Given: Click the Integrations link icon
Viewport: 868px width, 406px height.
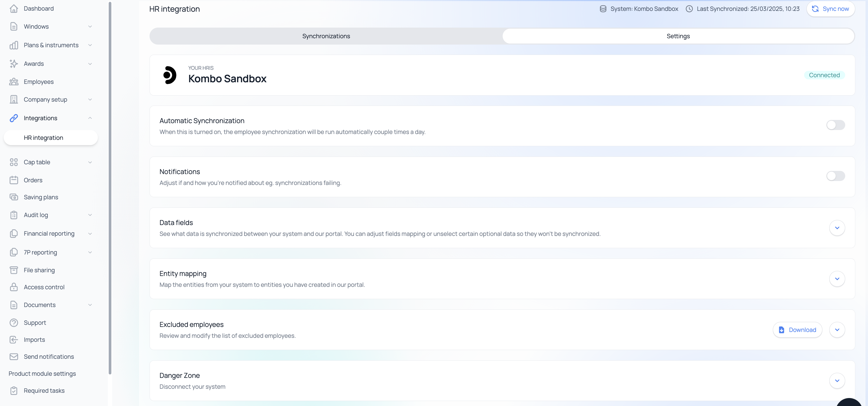Looking at the screenshot, I should click(14, 118).
